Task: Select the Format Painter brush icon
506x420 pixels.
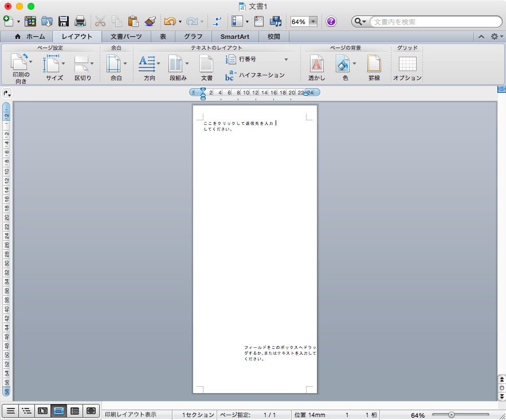Action: click(150, 21)
